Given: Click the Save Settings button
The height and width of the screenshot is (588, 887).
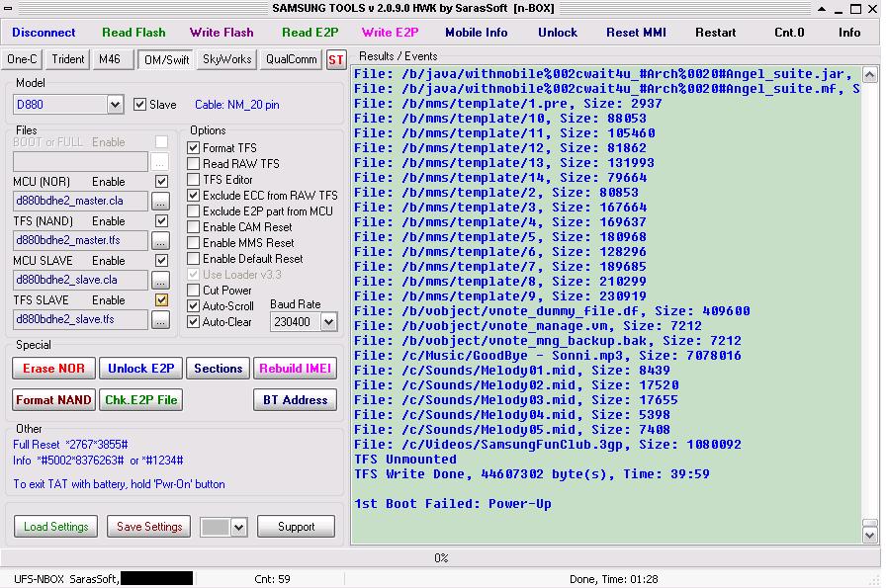Looking at the screenshot, I should pyautogui.click(x=149, y=527).
